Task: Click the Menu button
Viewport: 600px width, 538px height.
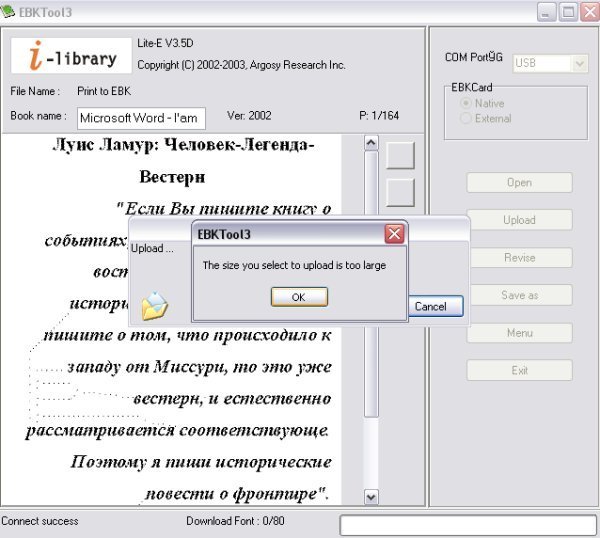Action: coord(519,333)
